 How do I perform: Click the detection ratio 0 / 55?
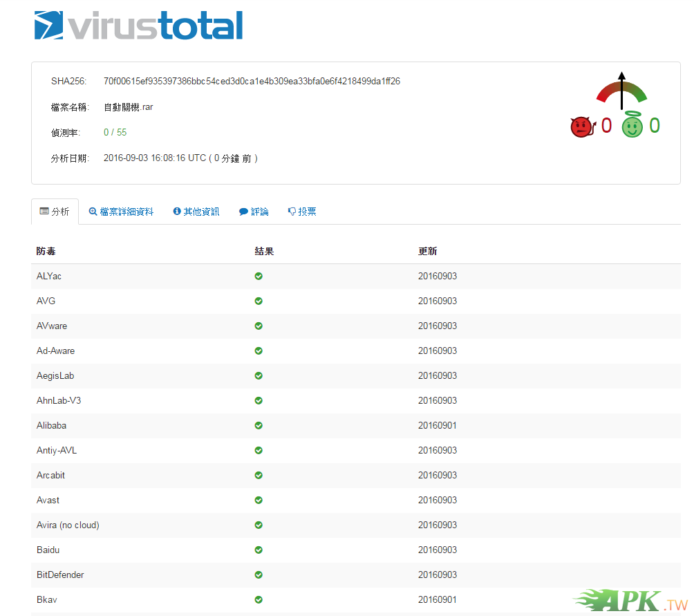click(x=115, y=132)
